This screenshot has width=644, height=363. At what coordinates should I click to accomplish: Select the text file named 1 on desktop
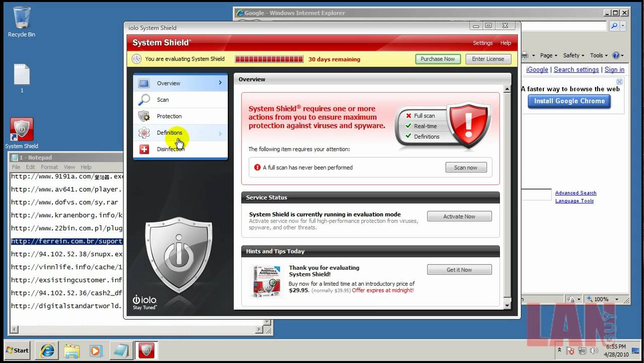coord(22,78)
